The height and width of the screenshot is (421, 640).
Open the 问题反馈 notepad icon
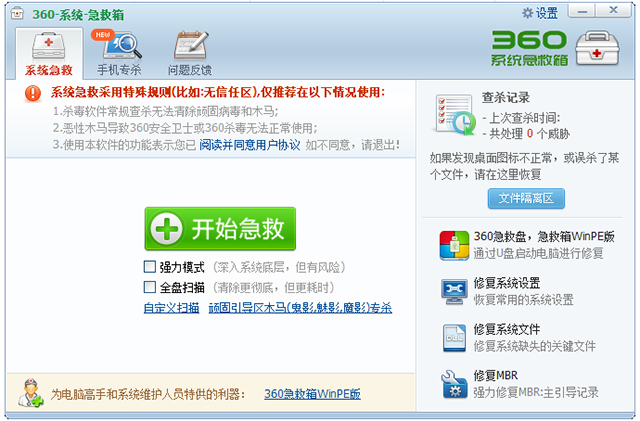191,45
